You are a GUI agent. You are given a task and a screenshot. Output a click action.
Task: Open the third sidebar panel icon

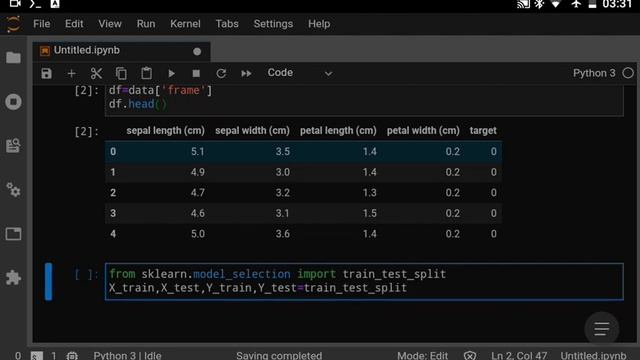(13, 146)
